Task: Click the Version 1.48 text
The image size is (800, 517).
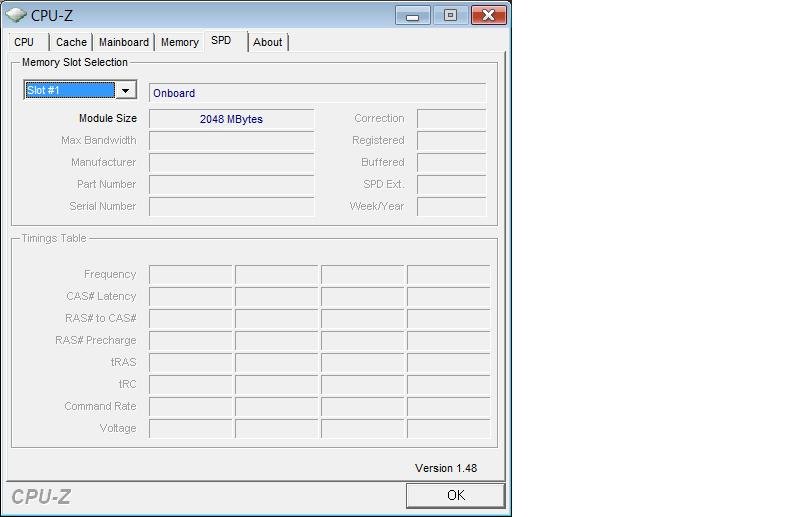Action: [x=446, y=468]
